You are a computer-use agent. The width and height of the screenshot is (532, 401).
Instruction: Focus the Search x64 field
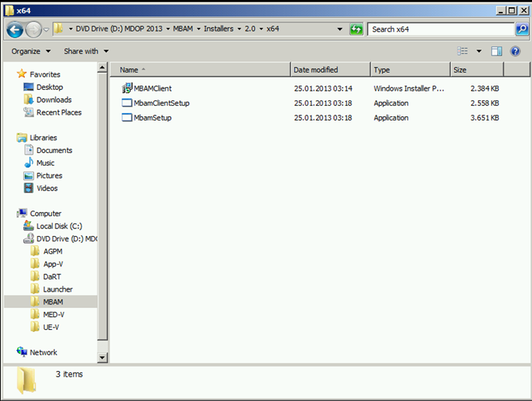click(440, 29)
